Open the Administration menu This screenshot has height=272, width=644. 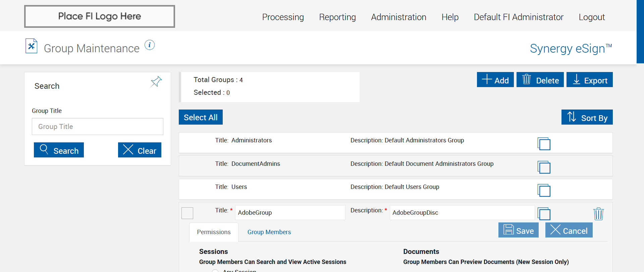click(398, 17)
